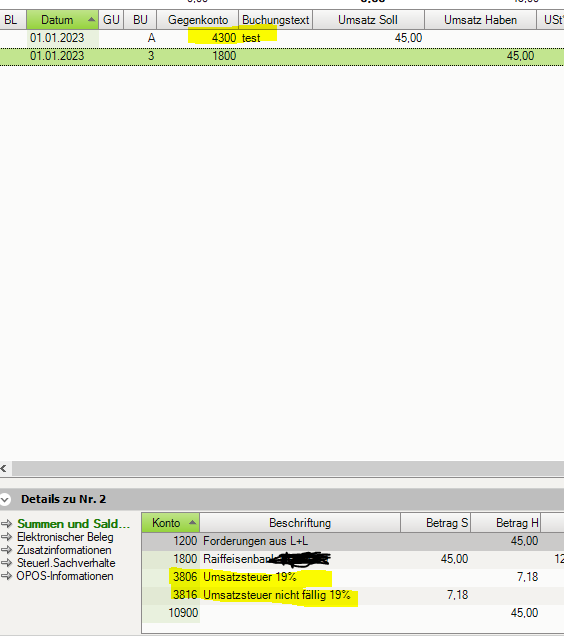Collapse the Details zu Nr. 2 panel
564x636 pixels.
click(5, 499)
